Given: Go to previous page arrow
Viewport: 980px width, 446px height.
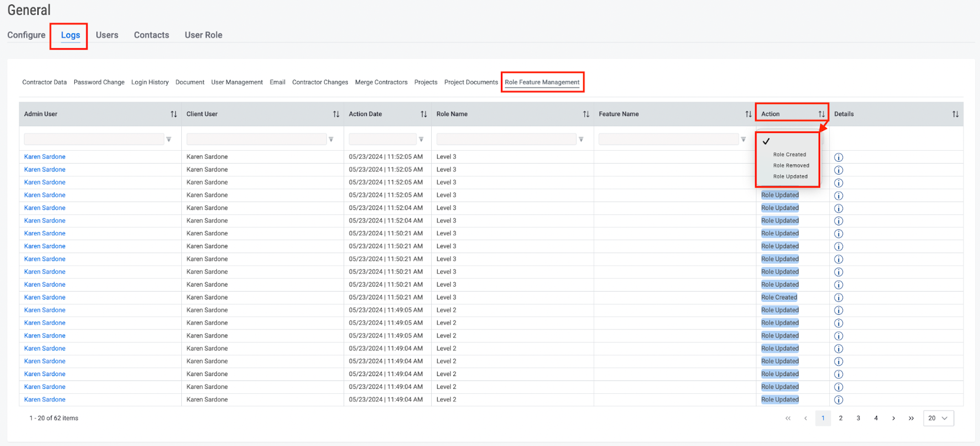Looking at the screenshot, I should point(805,418).
